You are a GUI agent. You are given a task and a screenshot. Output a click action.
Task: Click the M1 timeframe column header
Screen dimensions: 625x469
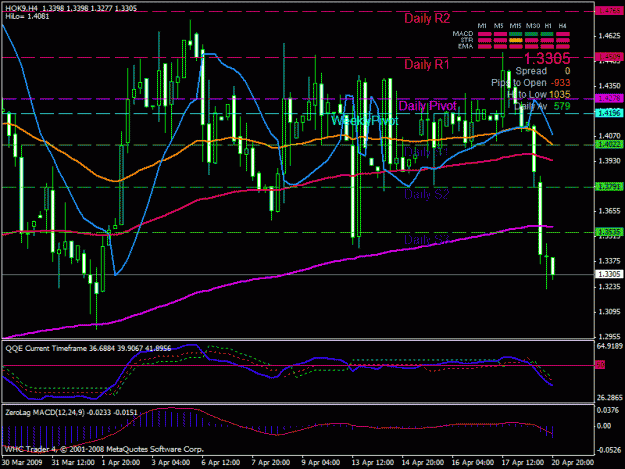(x=482, y=26)
